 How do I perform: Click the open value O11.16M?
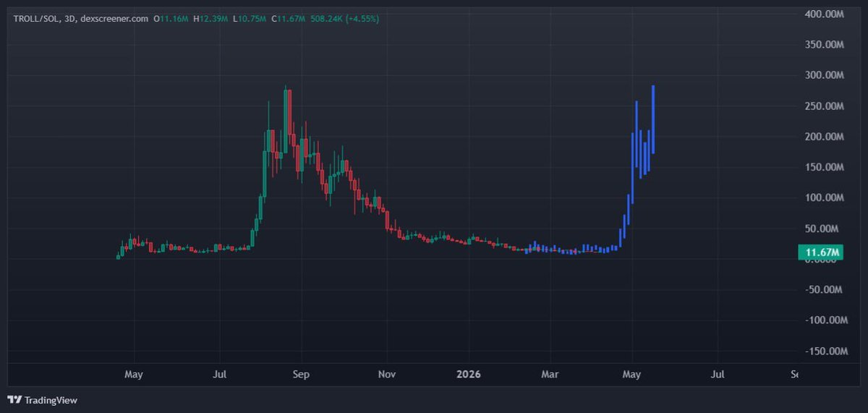pyautogui.click(x=171, y=18)
